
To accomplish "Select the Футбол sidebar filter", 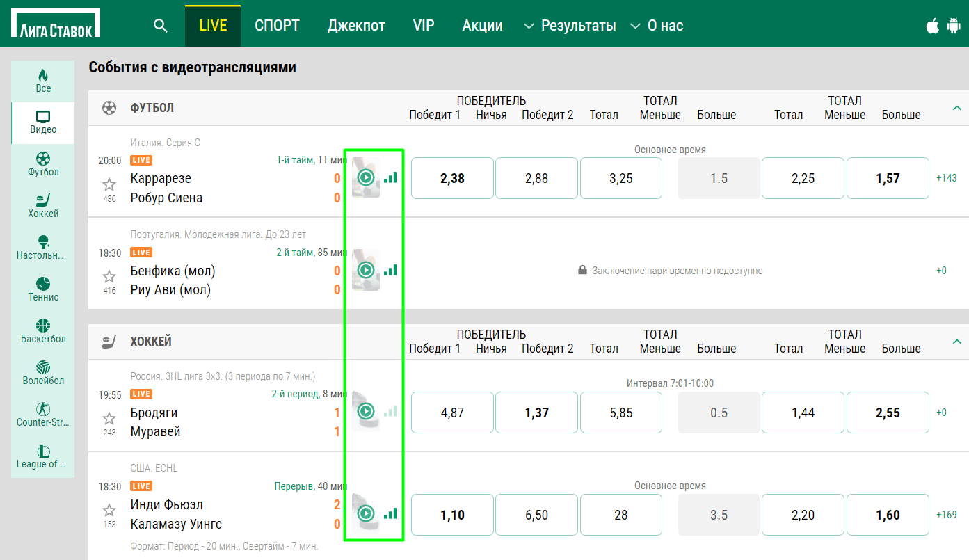I will (x=43, y=164).
